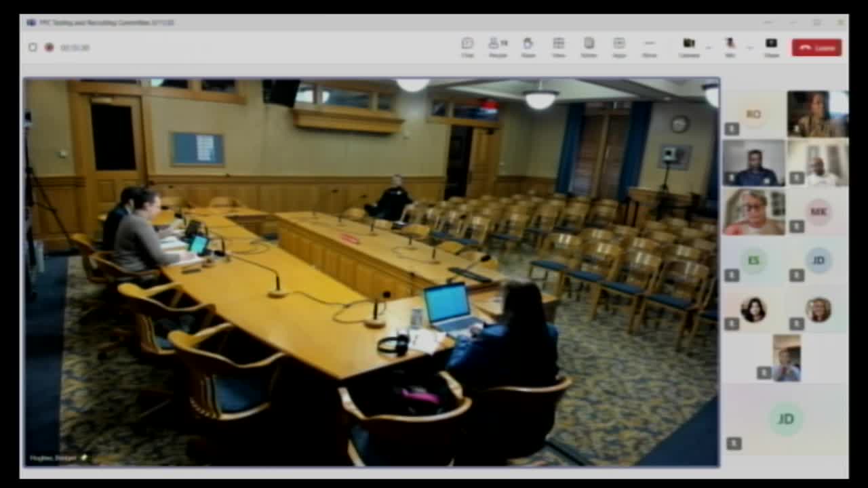This screenshot has width=868, height=488.
Task: Share your screen content
Action: pos(771,47)
